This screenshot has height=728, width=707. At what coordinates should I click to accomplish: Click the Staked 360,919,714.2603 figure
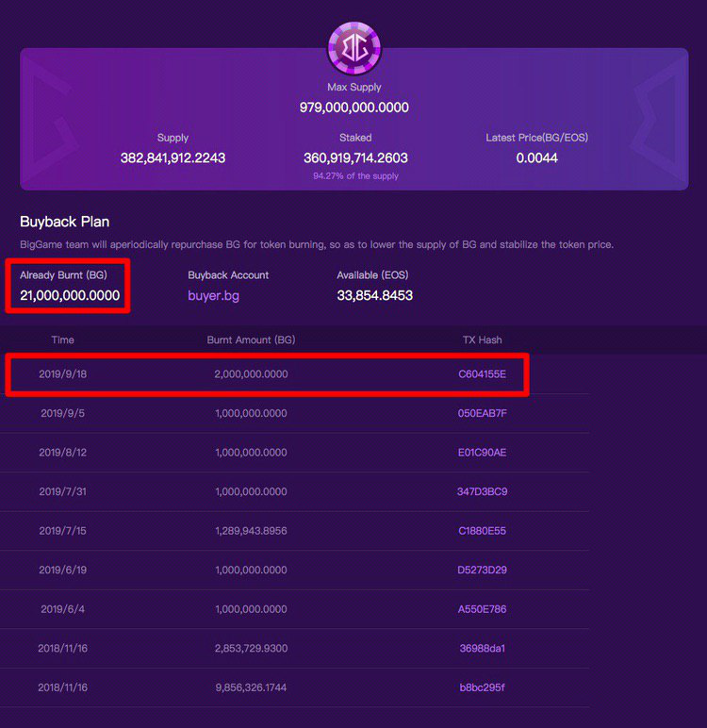pos(355,157)
